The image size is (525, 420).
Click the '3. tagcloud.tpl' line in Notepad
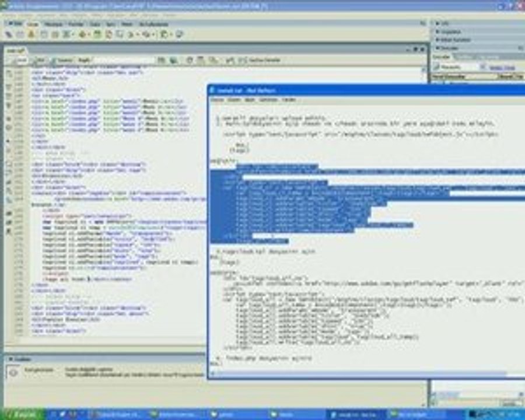point(265,251)
